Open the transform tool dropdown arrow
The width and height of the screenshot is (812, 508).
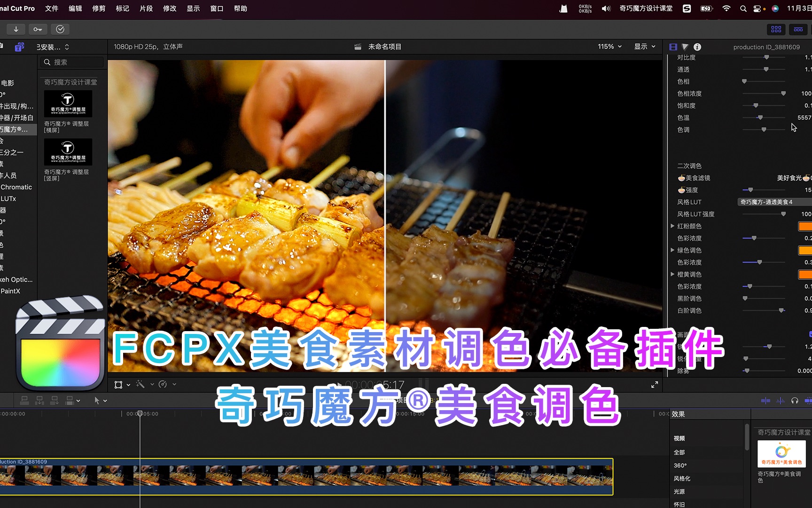128,385
